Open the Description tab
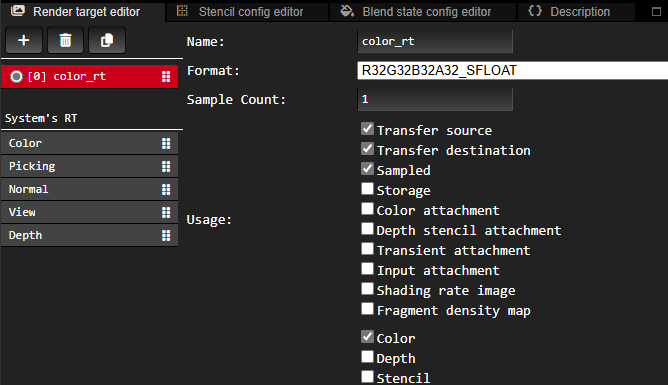 [575, 11]
